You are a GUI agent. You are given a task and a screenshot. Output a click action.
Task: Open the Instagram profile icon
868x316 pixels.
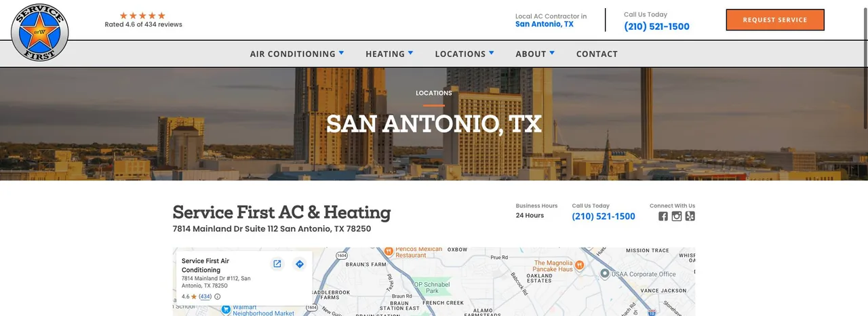point(677,216)
